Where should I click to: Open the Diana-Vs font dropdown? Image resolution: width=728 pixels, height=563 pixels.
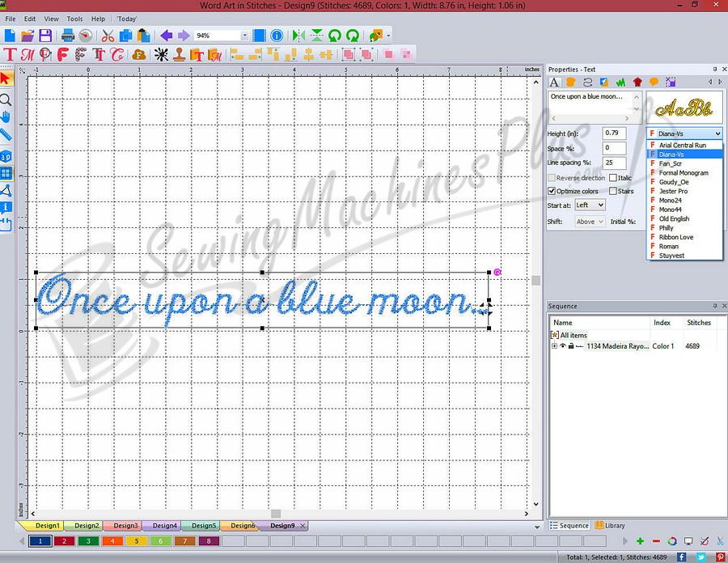click(x=718, y=133)
